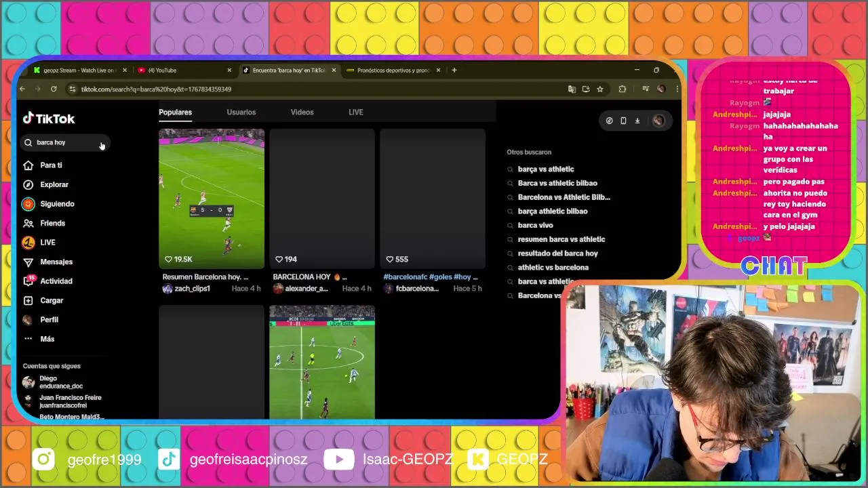Click the install app icon in address bar
Viewport: 868px width, 488px height.
click(586, 89)
